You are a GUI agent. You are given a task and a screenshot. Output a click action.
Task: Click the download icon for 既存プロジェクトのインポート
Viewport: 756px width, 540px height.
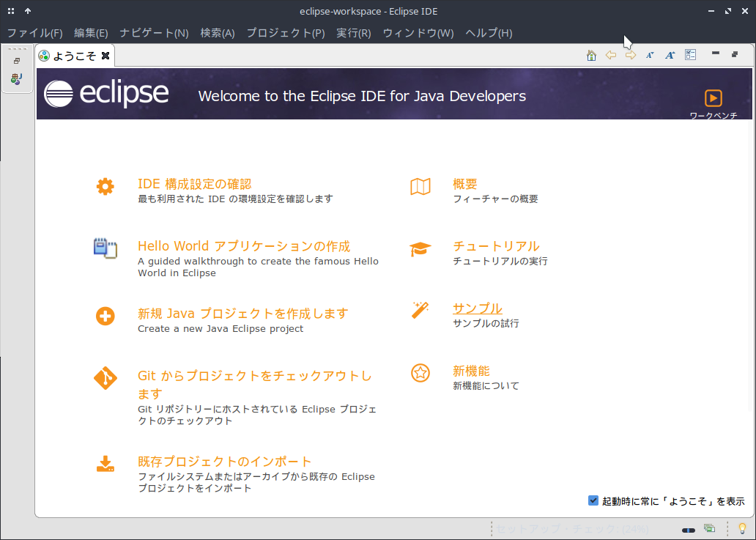coord(105,464)
